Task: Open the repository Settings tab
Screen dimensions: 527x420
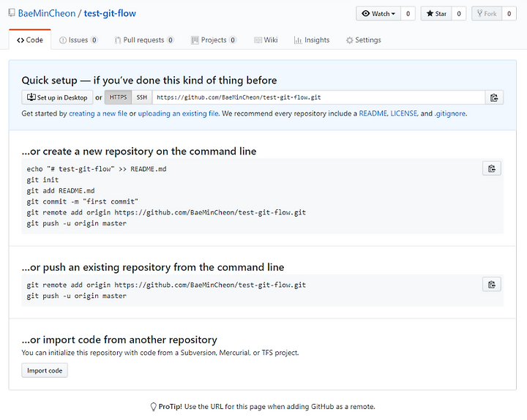Action: point(363,40)
